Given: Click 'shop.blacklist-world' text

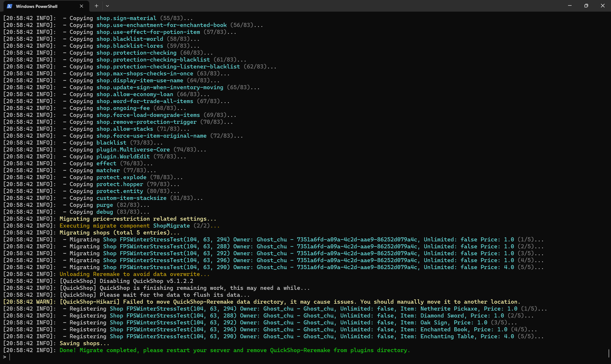Looking at the screenshot, I should [x=130, y=39].
